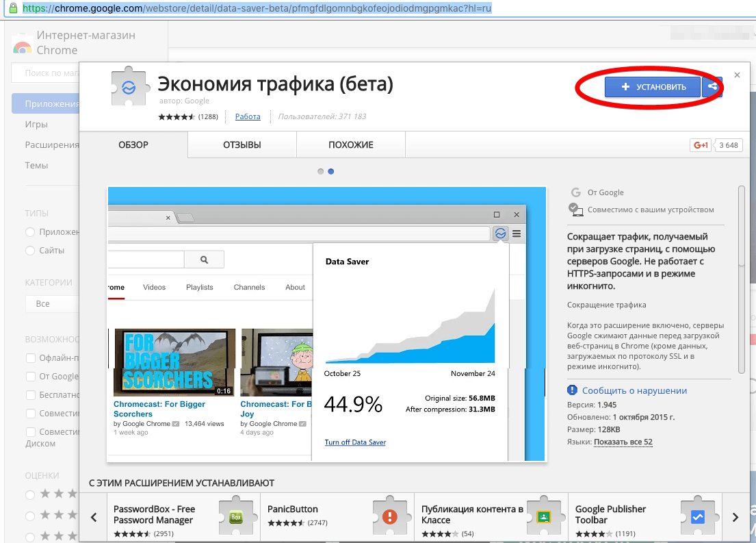Image resolution: width=756 pixels, height=543 pixels.
Task: Select the Сайты radio button
Action: click(x=30, y=251)
